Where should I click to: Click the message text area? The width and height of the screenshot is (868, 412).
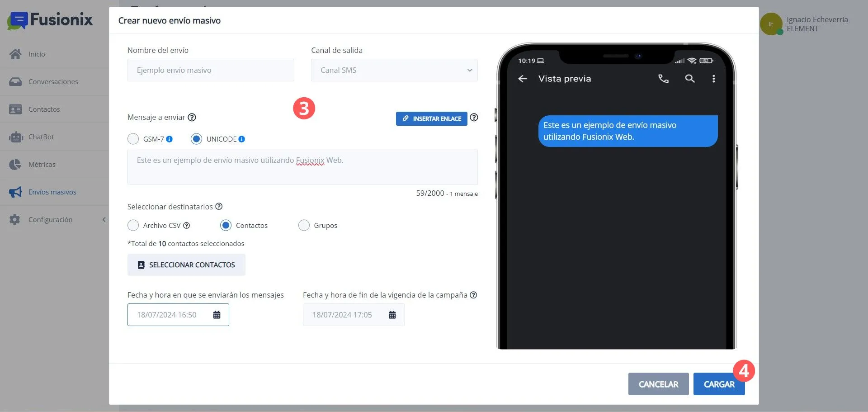click(x=302, y=167)
